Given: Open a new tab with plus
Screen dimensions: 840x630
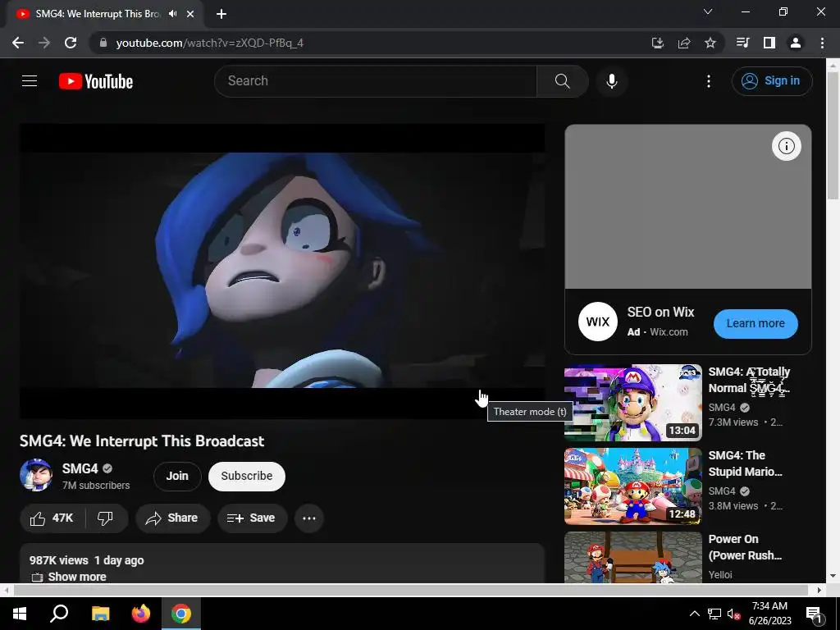Looking at the screenshot, I should click(x=221, y=14).
